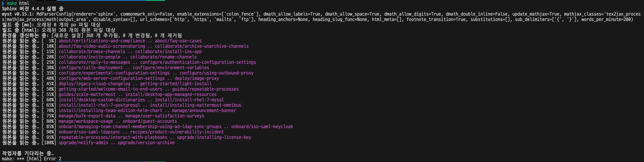Click the 'make: *** [html] Error 2' message

click(31, 159)
